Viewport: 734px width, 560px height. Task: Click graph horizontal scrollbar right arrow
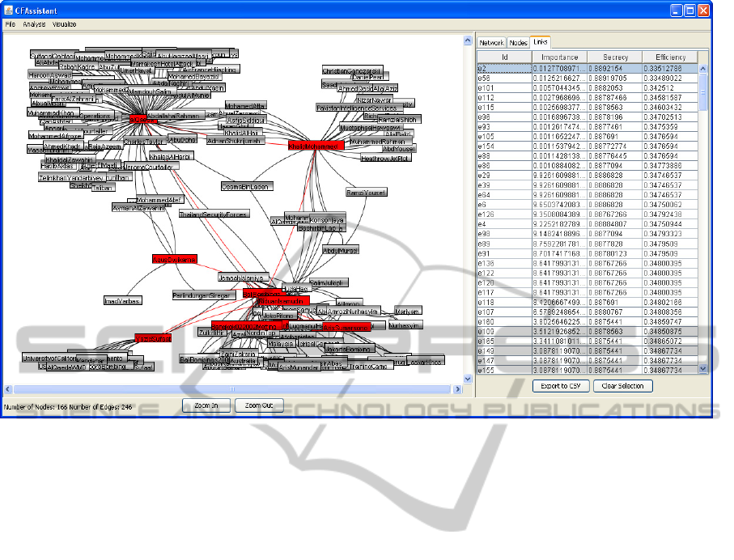(467, 389)
